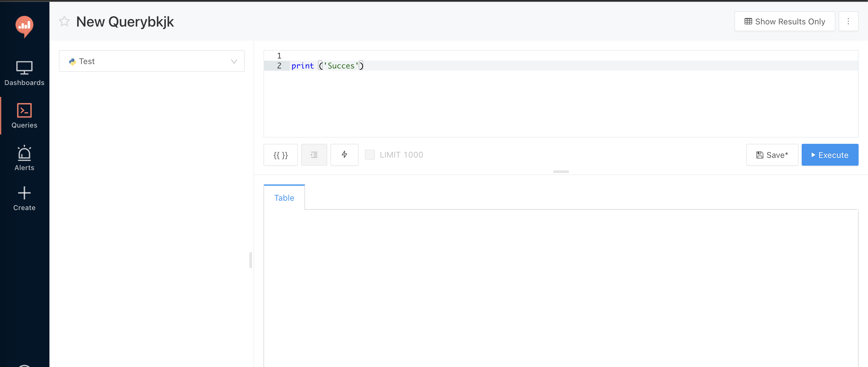Open the three-dot query options menu
Viewport: 868px width, 367px height.
pos(848,22)
